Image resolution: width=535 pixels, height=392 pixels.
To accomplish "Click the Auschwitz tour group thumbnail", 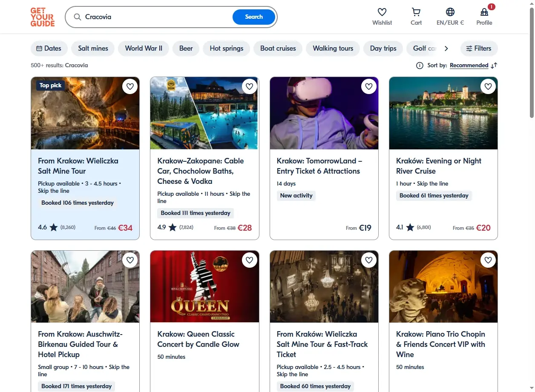I will click(x=85, y=286).
